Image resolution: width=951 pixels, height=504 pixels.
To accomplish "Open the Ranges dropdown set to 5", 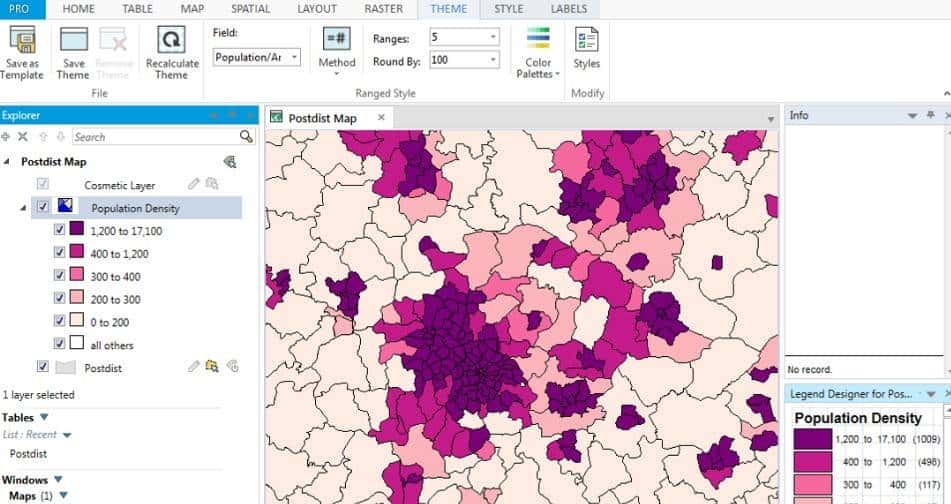I will point(464,37).
